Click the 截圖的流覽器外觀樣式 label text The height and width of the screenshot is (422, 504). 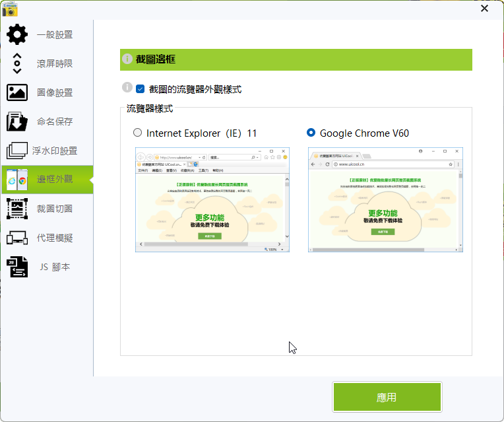195,89
